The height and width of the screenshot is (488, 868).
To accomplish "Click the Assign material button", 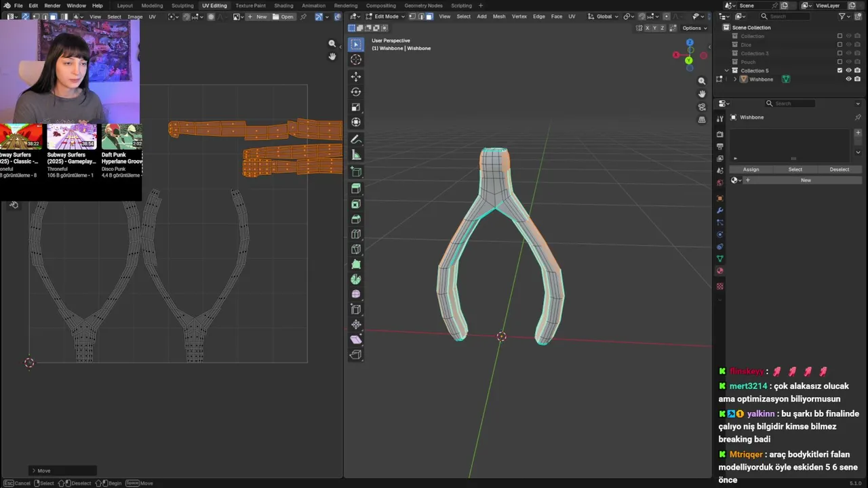I will coord(751,169).
